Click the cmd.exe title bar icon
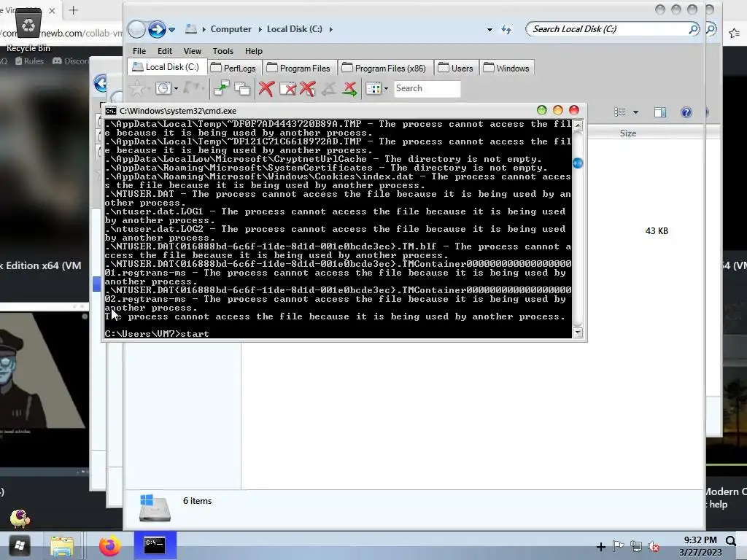 point(111,111)
